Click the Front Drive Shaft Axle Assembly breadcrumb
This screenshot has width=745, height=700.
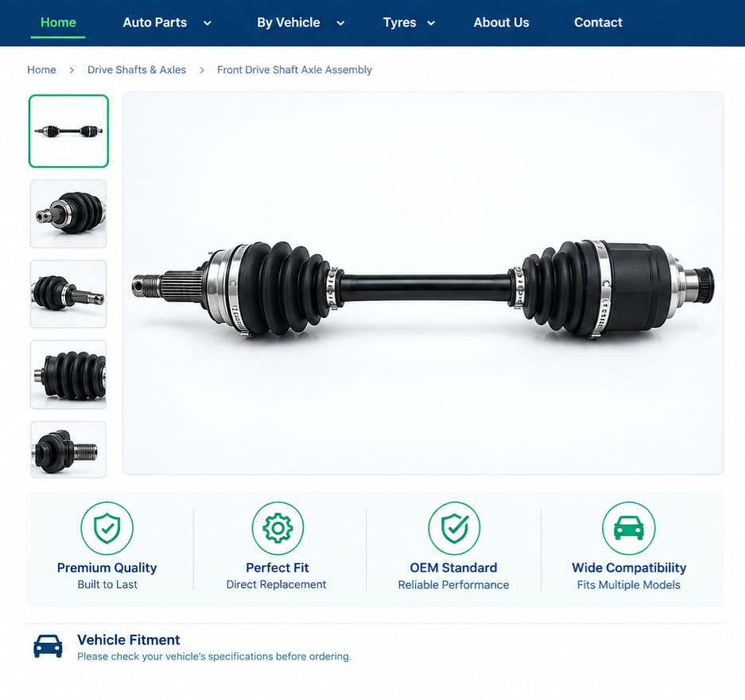(294, 70)
